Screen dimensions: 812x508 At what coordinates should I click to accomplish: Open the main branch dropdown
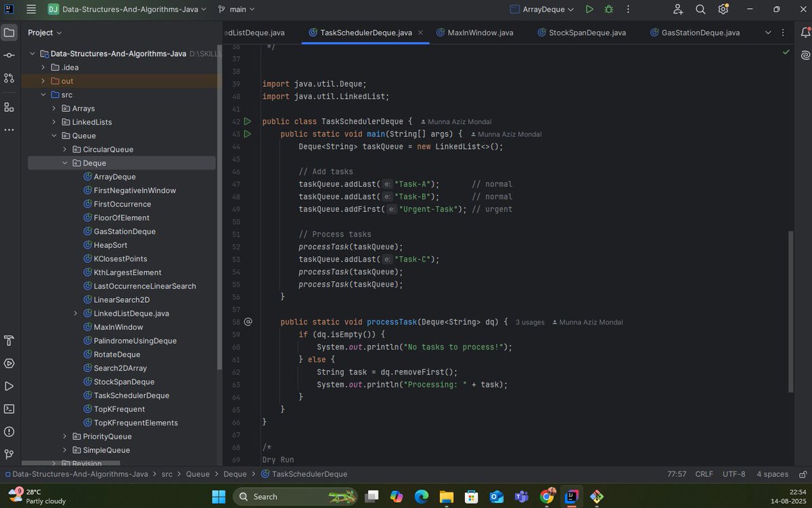click(x=237, y=9)
